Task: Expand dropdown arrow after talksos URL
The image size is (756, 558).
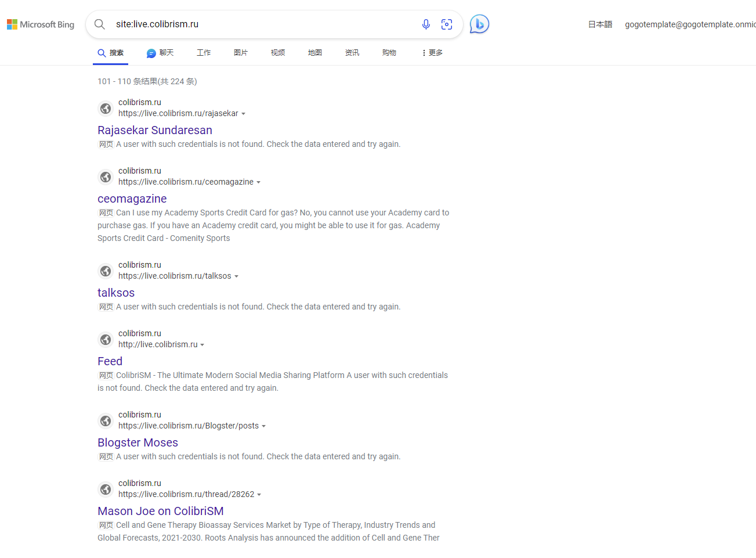Action: [x=236, y=276]
